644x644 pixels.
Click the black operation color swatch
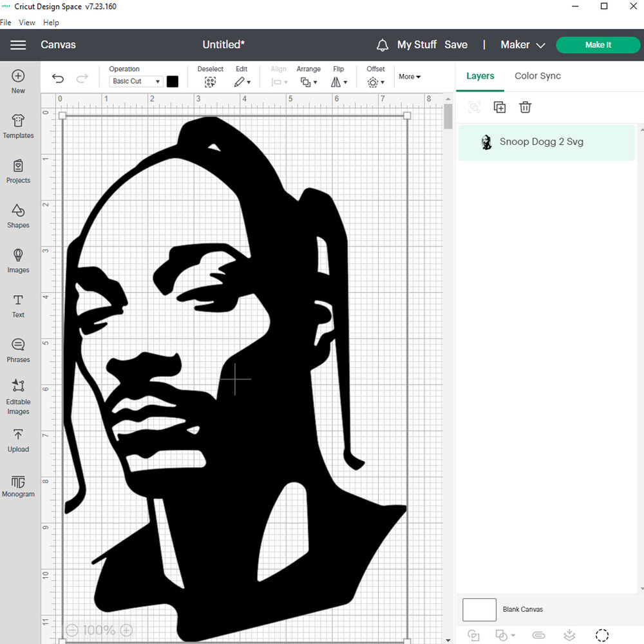click(173, 82)
